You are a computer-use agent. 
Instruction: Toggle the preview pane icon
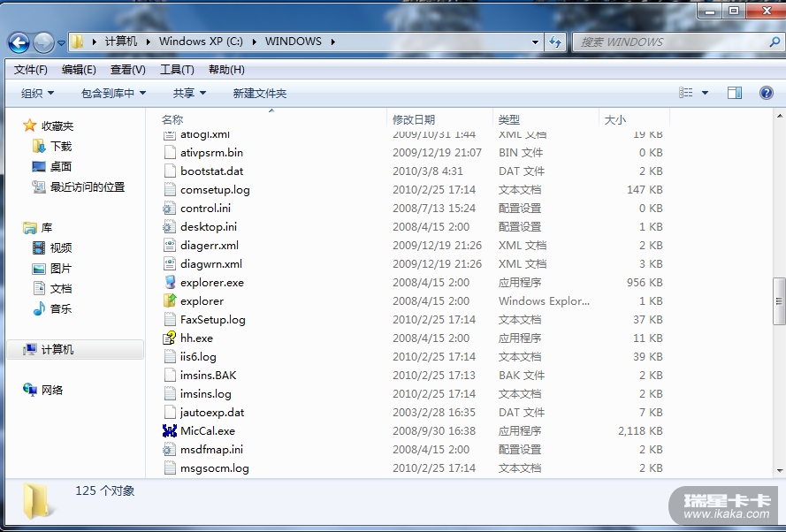(735, 93)
